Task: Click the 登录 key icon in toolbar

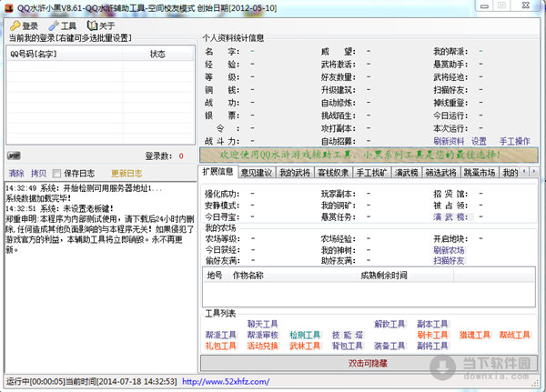Action: coord(15,25)
